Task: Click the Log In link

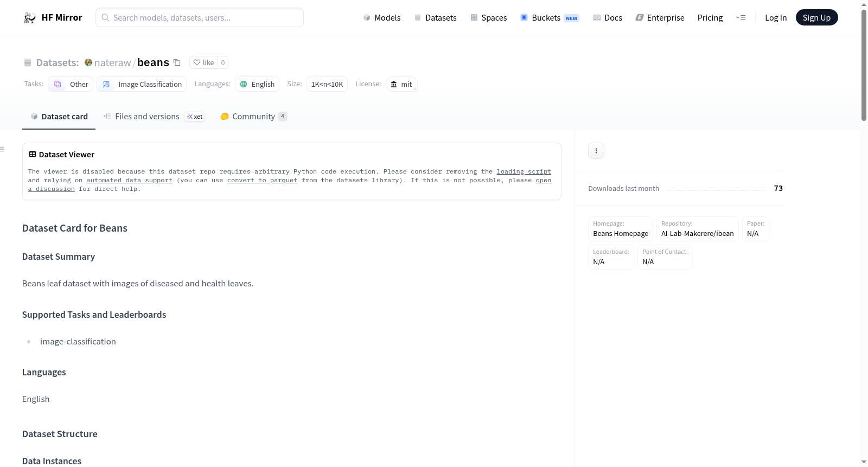Action: click(776, 17)
